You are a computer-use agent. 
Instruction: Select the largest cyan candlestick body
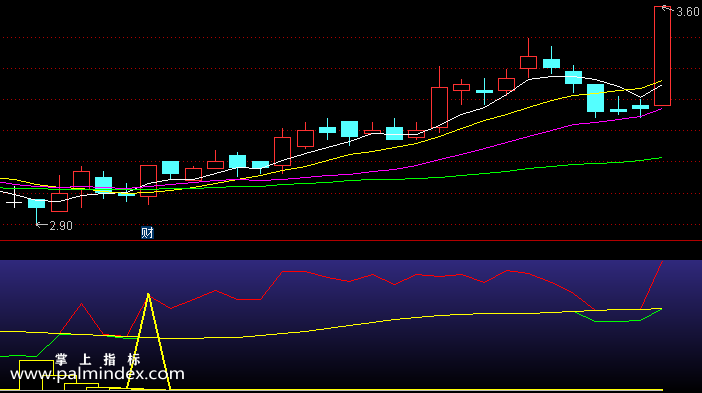595,98
